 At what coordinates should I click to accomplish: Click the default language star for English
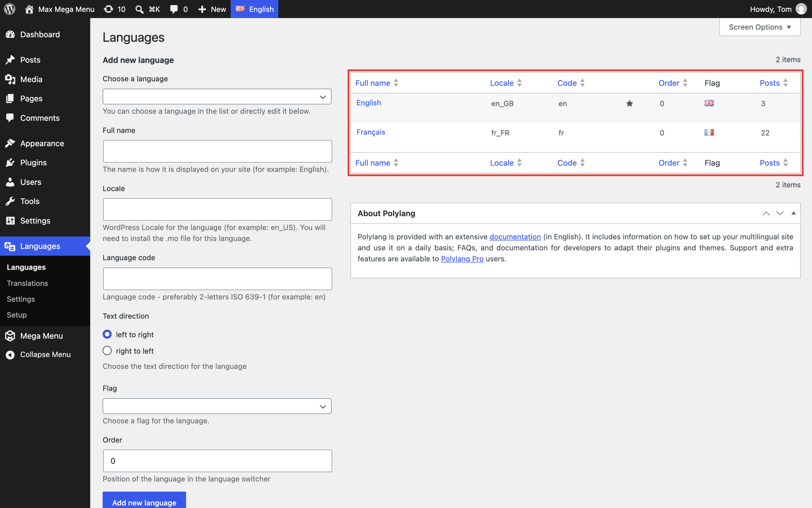tap(630, 103)
